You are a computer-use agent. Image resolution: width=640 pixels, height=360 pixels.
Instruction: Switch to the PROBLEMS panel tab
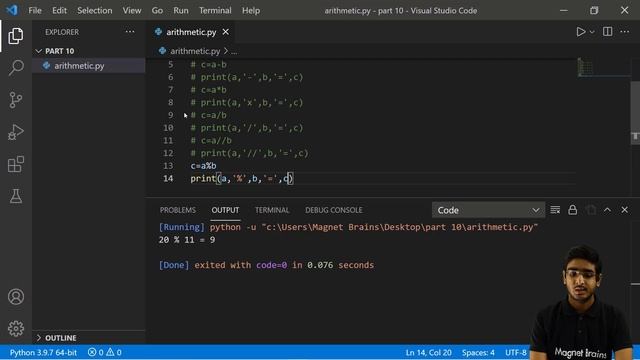[x=178, y=210]
